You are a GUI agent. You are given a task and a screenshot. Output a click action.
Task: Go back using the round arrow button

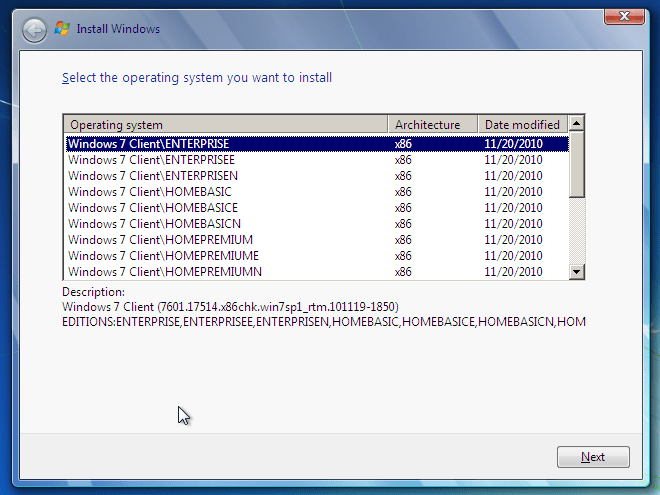point(34,30)
